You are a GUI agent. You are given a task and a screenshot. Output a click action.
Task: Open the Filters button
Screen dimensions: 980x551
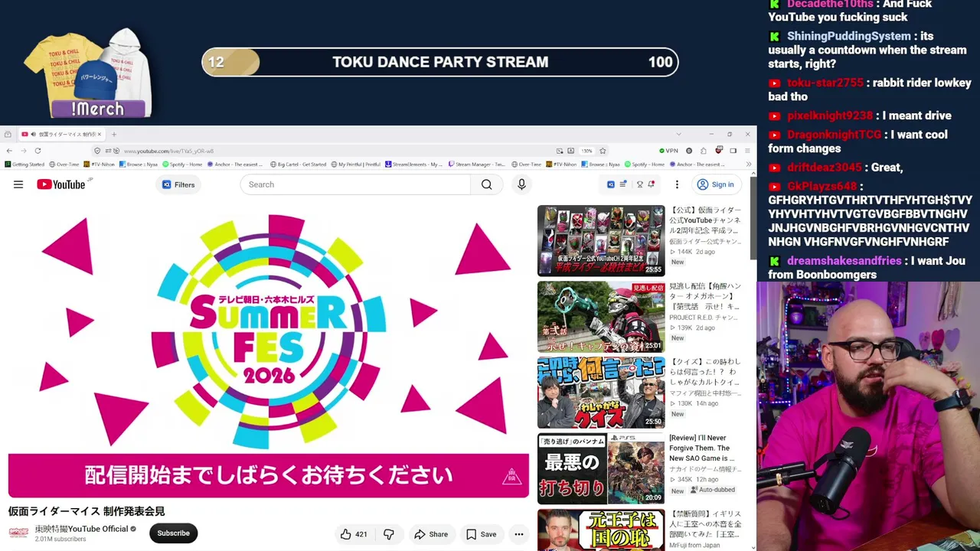(178, 184)
